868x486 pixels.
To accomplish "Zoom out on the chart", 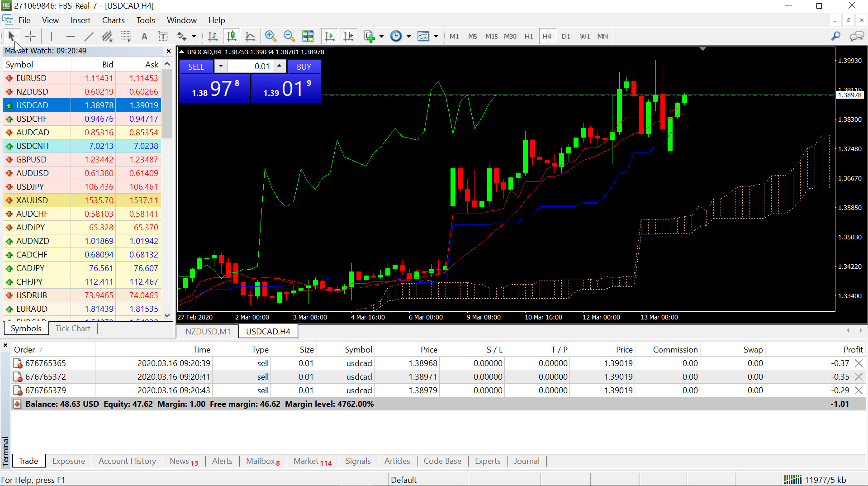I will click(289, 36).
